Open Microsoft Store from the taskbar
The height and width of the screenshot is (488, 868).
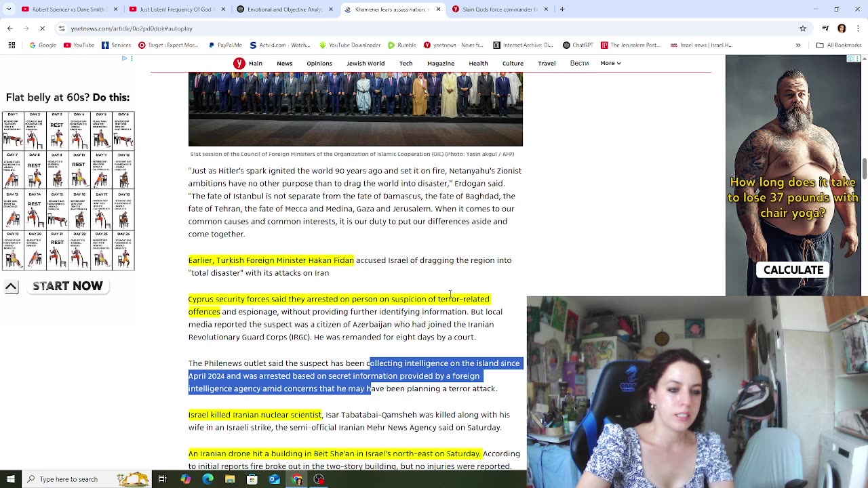(252, 479)
